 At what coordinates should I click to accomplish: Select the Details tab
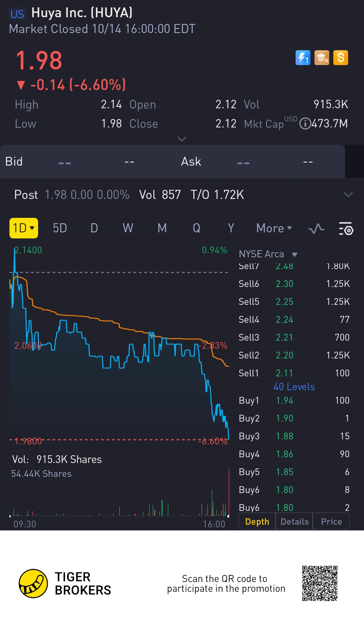coord(295,522)
